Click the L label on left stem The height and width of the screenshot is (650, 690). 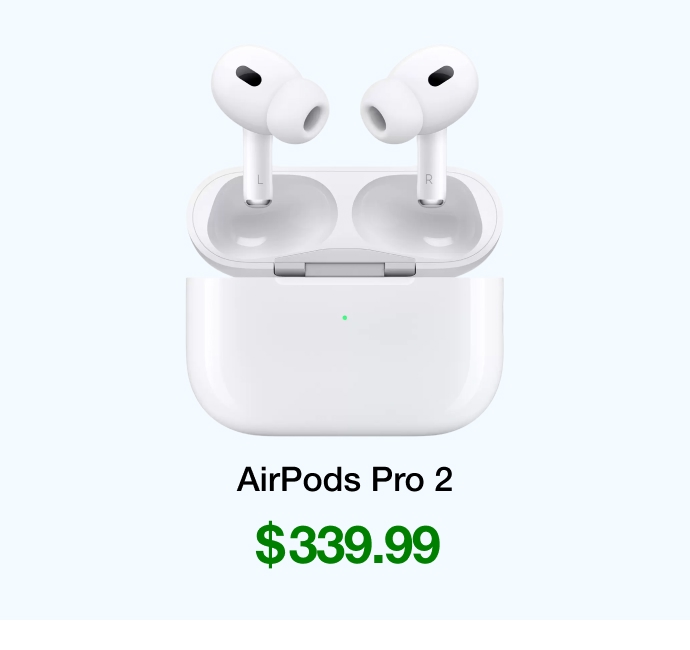pyautogui.click(x=260, y=180)
